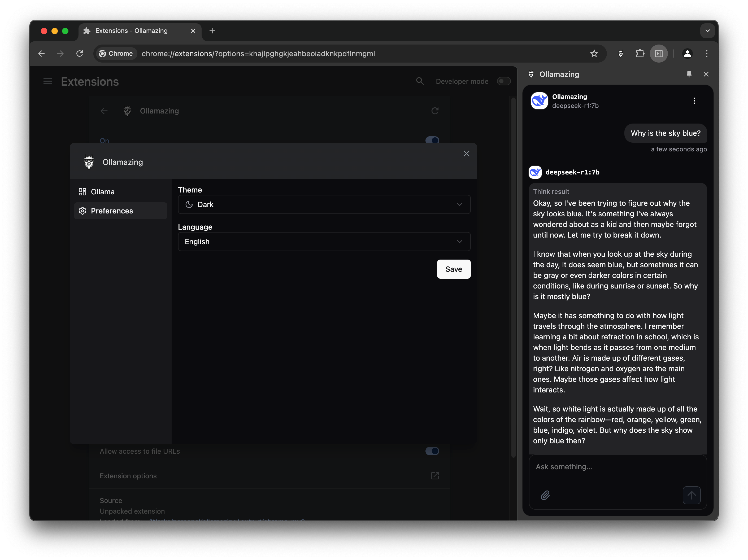This screenshot has width=748, height=560.
Task: Open Extension options external link icon
Action: (435, 476)
